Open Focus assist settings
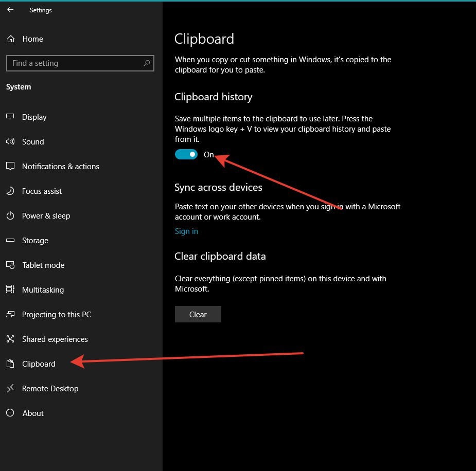Viewport: 476px width, 471px height. [42, 191]
